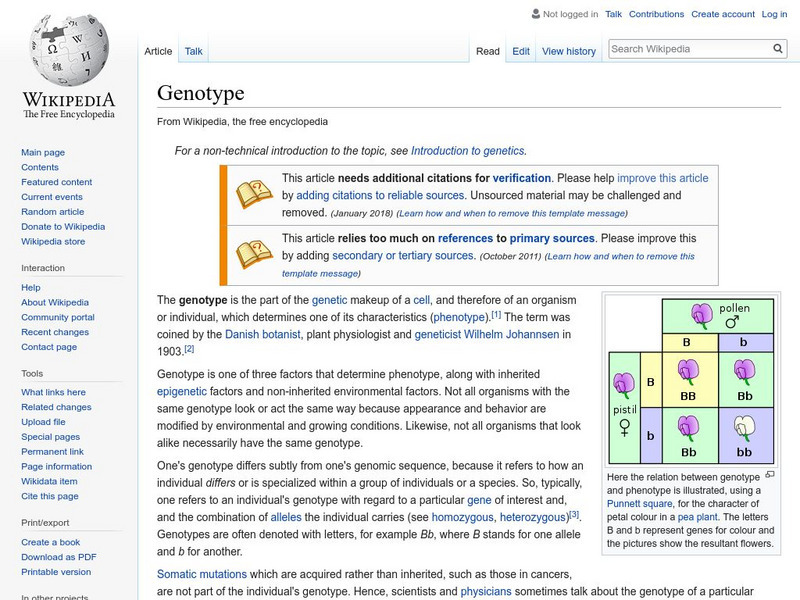Click the homozygous link

[x=462, y=517]
